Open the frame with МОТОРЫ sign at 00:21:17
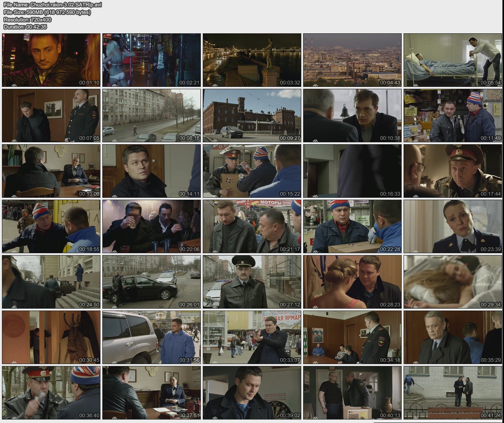The height and width of the screenshot is (423, 504). point(252,226)
